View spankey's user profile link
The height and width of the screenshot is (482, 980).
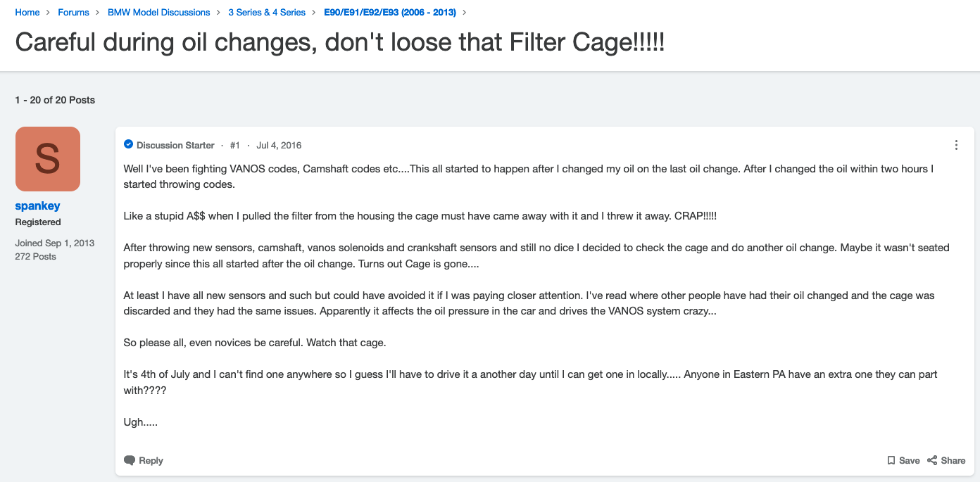pyautogui.click(x=37, y=205)
